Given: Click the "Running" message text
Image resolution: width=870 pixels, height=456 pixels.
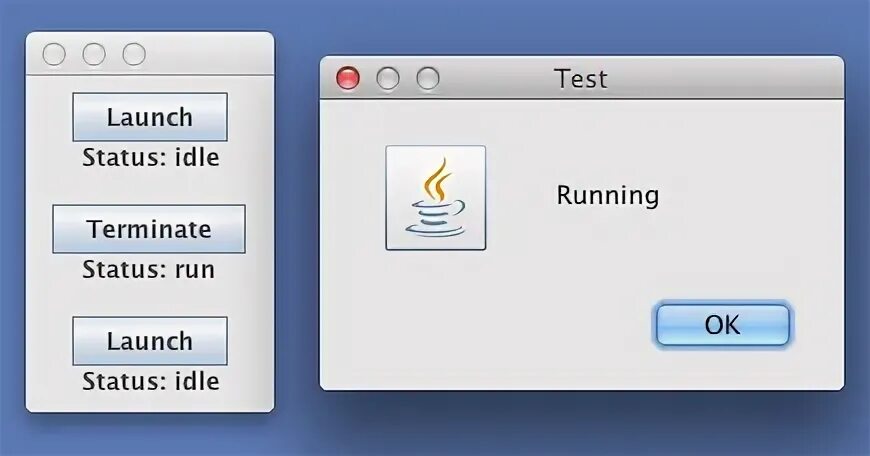Looking at the screenshot, I should pyautogui.click(x=608, y=195).
